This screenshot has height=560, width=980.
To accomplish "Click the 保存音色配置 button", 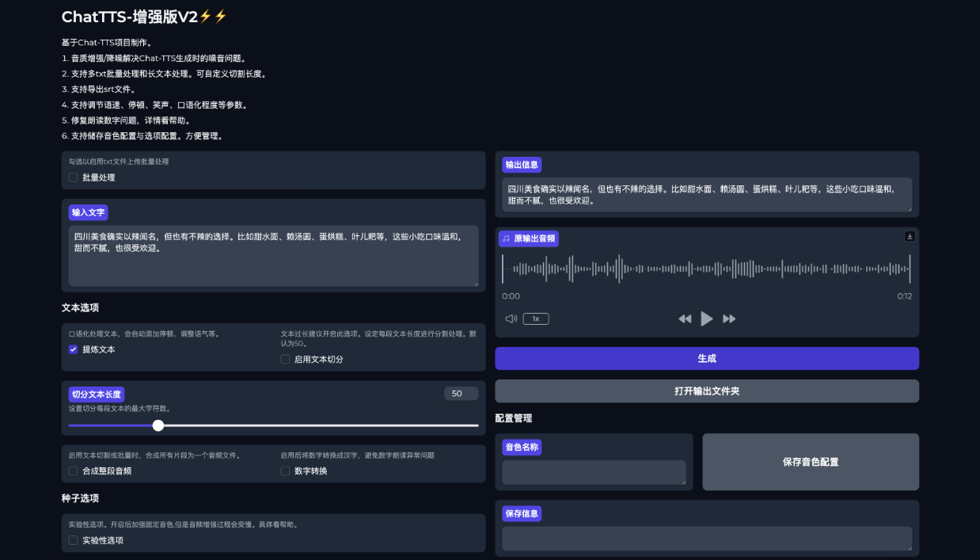I will (811, 462).
